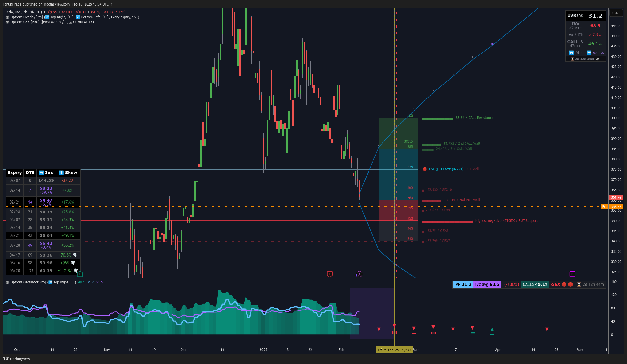Click the raccoon icon beside Options Overlay[Pro]

7,17
